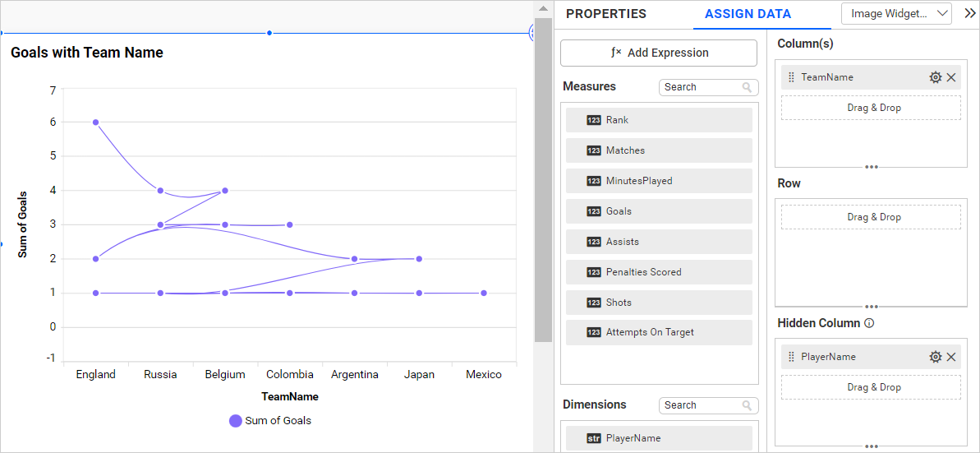Click the drag handle on TeamName field
This screenshot has height=453, width=980.
click(791, 77)
